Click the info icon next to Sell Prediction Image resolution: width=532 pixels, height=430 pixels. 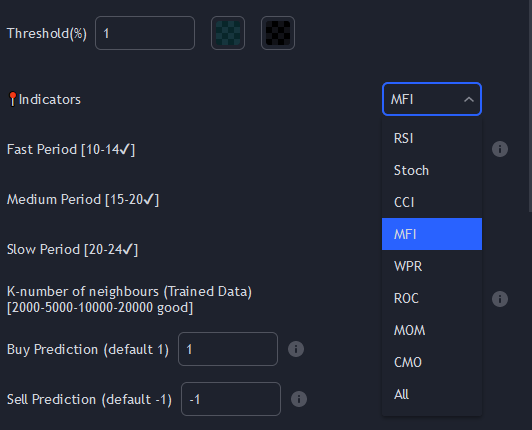pos(299,399)
